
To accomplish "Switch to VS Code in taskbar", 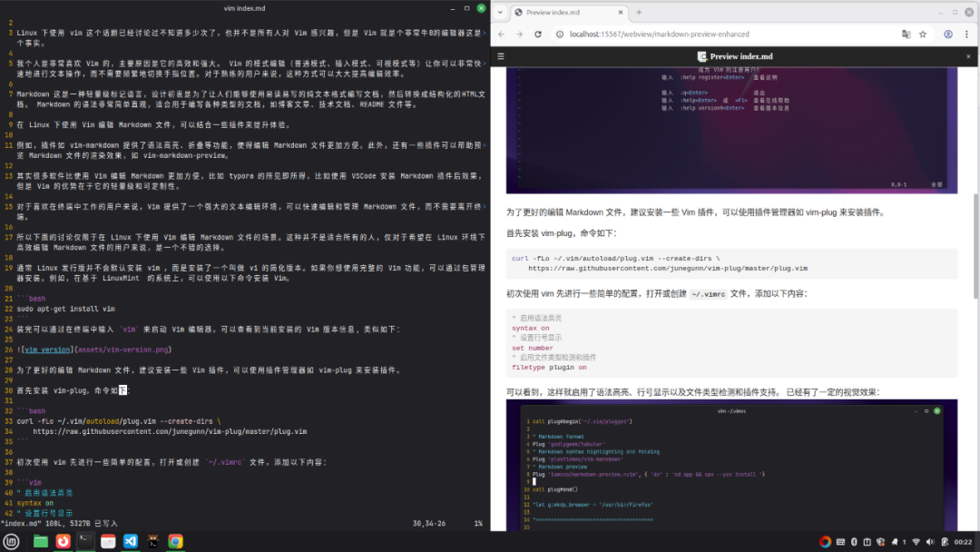I will point(131,541).
